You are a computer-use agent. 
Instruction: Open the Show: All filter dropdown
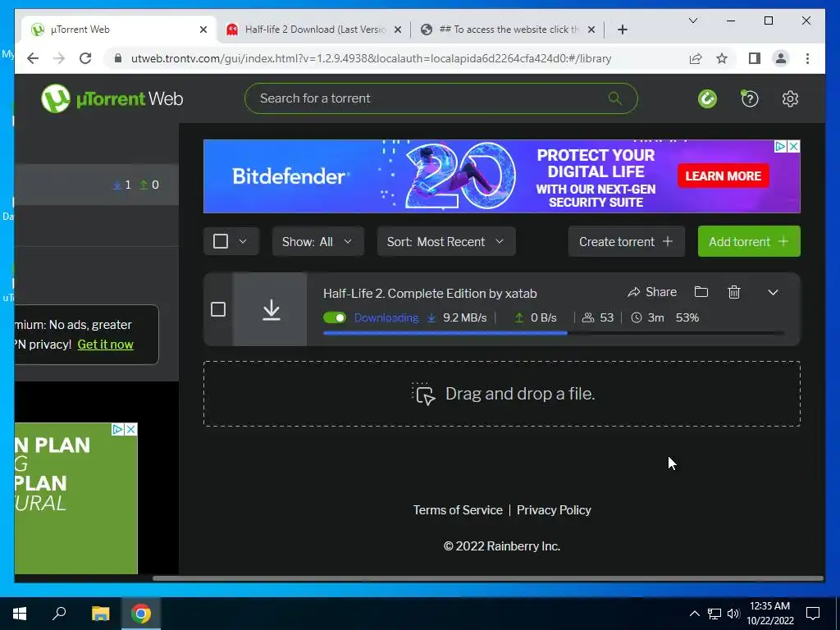318,242
